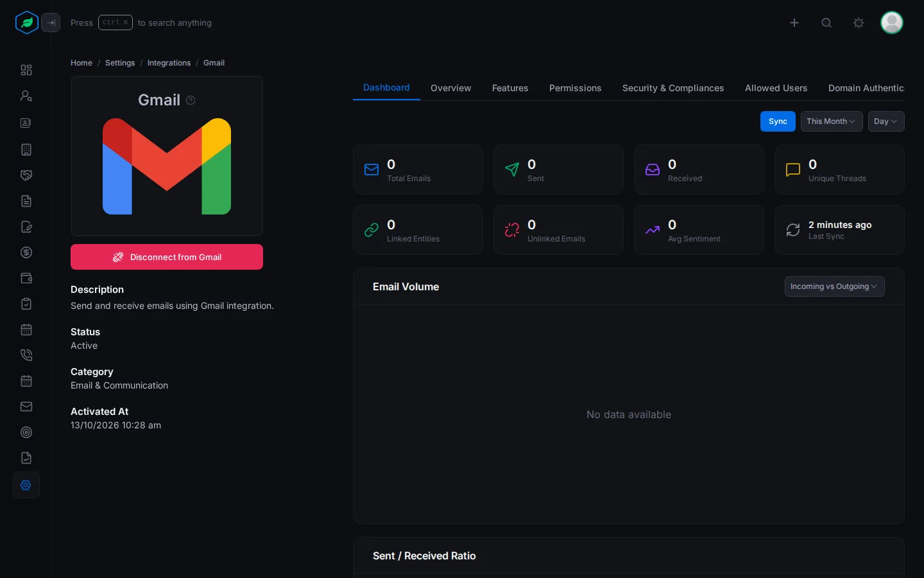Open the wallet icon in sidebar
The image size is (924, 578).
[x=26, y=278]
